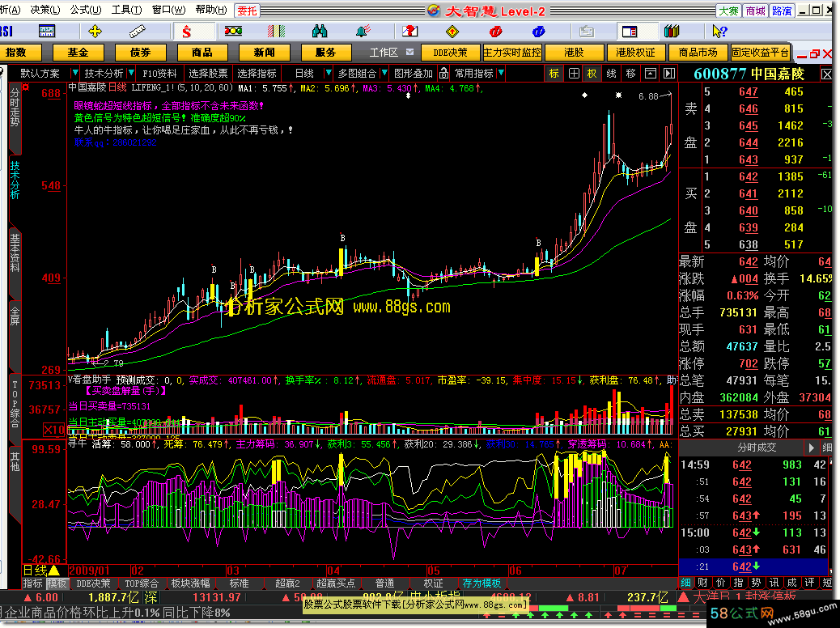Click the crosshair grid icon in chart toolbar
Image resolution: width=840 pixels, height=628 pixels.
click(574, 74)
